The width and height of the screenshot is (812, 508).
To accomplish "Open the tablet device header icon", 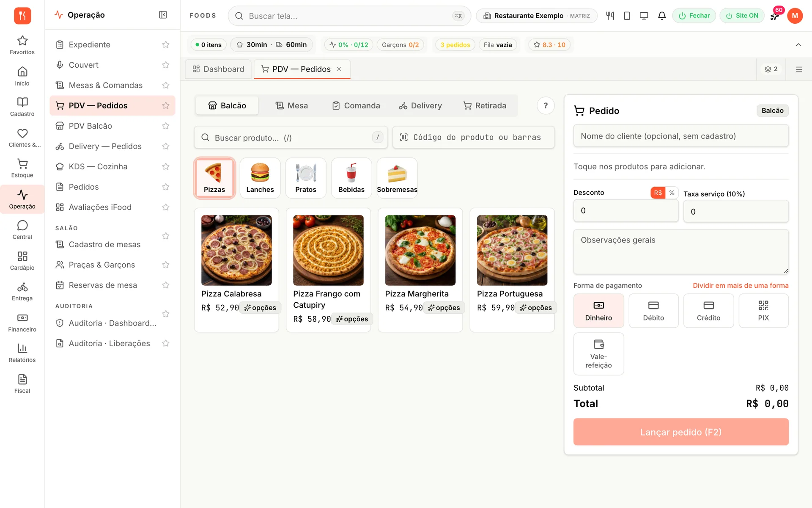I will (x=627, y=16).
